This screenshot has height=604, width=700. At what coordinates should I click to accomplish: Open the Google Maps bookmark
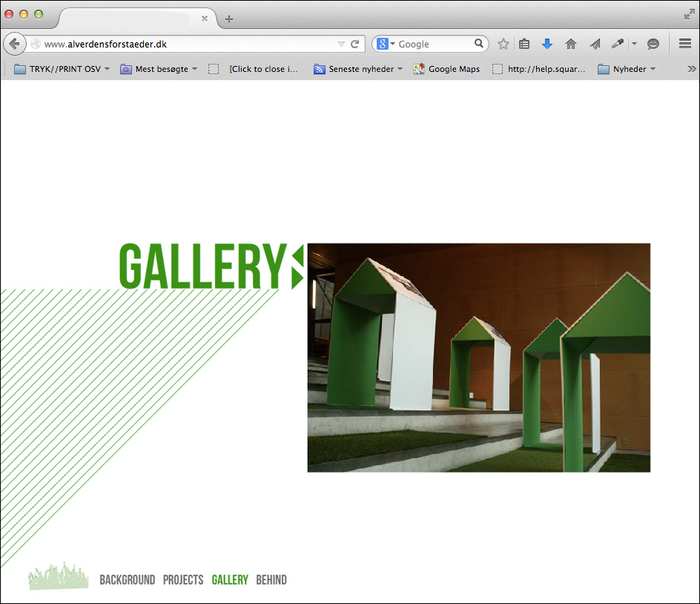tap(446, 69)
